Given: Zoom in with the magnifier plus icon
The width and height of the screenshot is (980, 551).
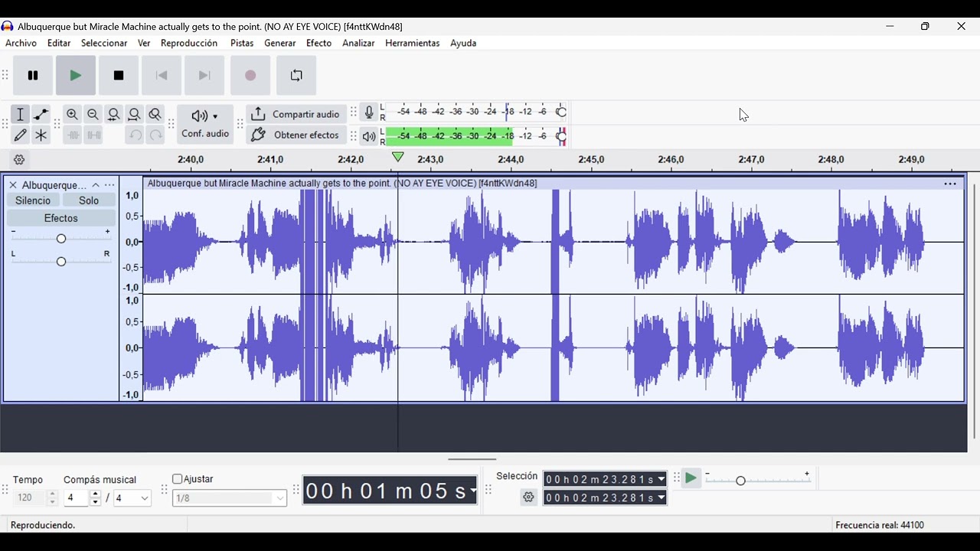Looking at the screenshot, I should tap(73, 115).
